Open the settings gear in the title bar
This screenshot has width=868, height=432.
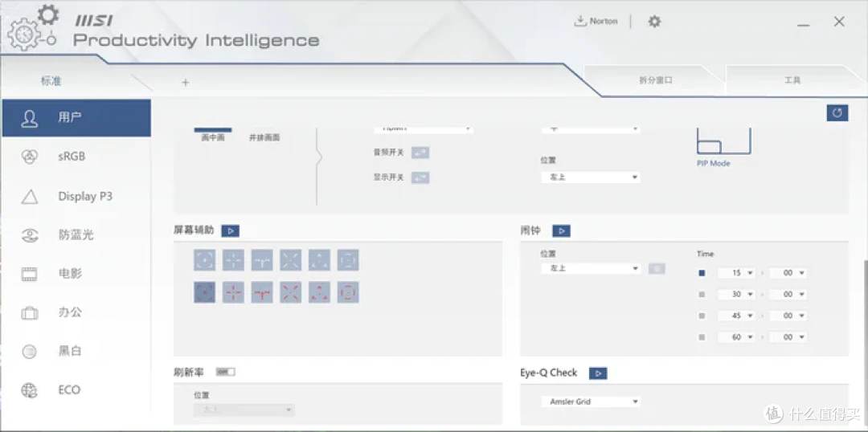tap(654, 22)
